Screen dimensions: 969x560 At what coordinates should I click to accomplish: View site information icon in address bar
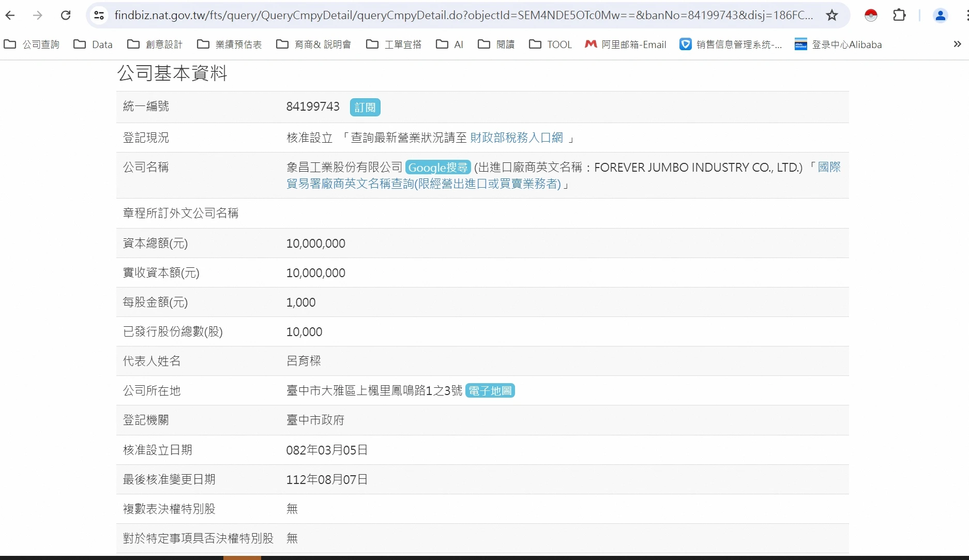coord(99,16)
